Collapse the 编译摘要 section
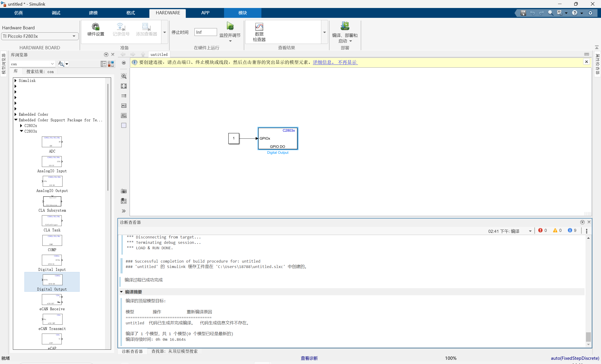This screenshot has width=601, height=364. click(121, 292)
